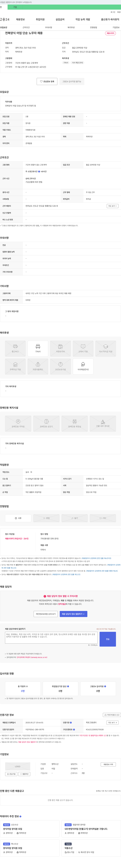
Task: Click the 장애인용 화장실 facility icon
Action: pyautogui.click(x=75, y=424)
